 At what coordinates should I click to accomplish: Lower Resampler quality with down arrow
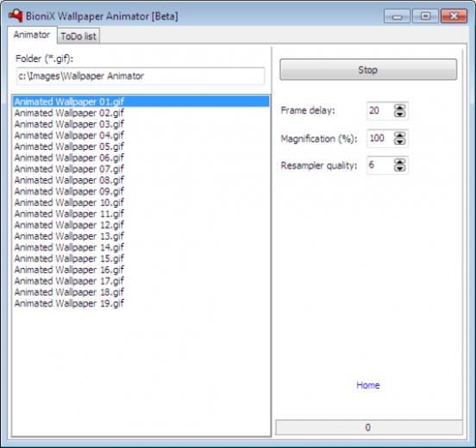tap(399, 168)
